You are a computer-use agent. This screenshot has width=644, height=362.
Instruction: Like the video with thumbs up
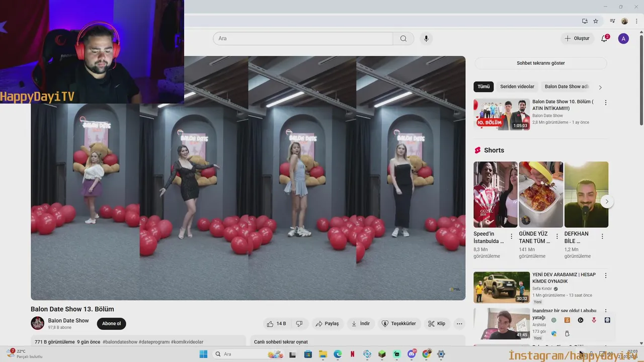[x=276, y=324]
